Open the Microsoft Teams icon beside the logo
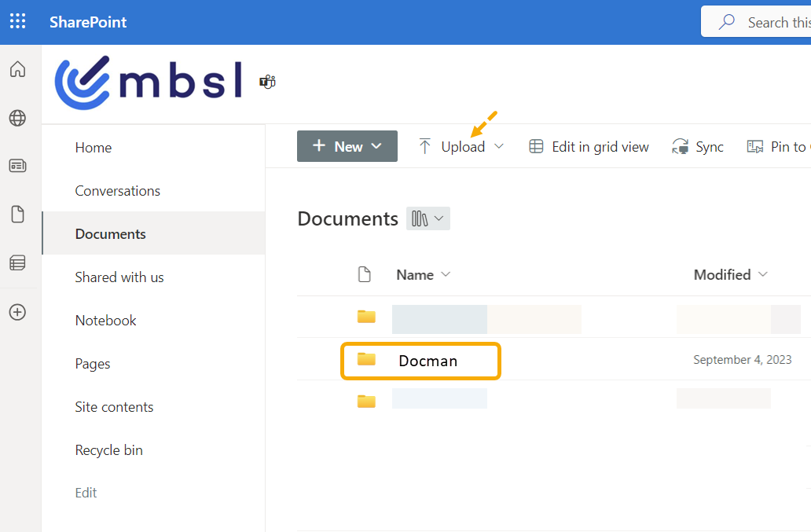The image size is (811, 532). [x=267, y=82]
